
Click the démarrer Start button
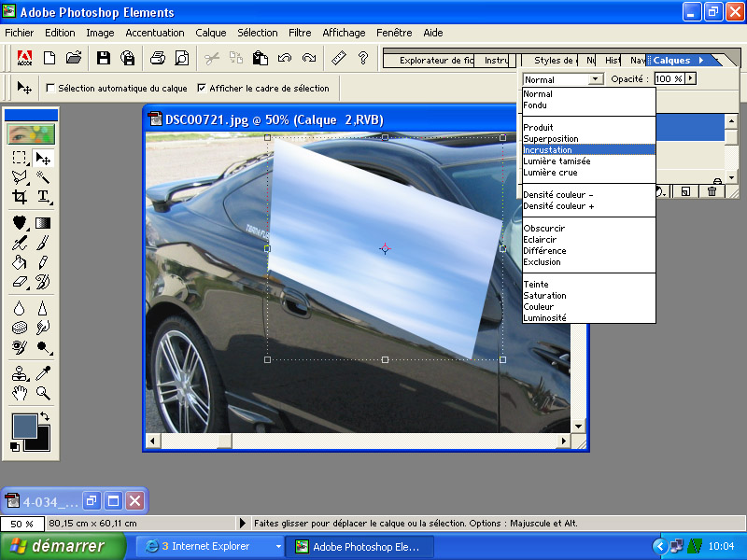coord(63,546)
